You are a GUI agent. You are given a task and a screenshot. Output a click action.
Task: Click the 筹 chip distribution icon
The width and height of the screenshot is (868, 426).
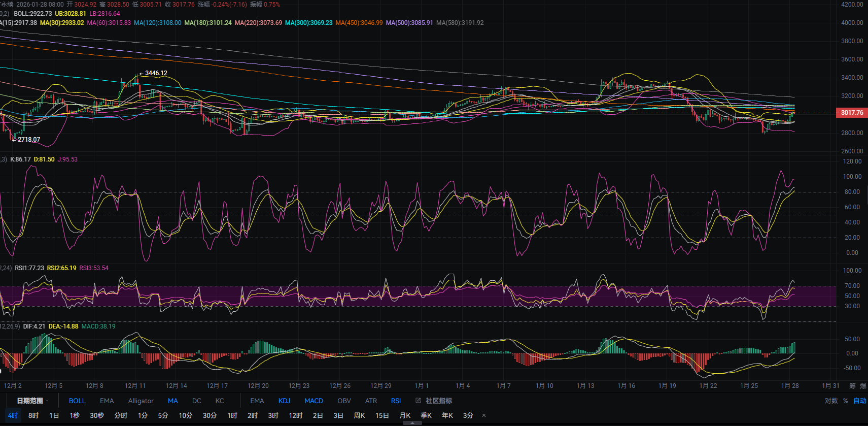(852, 386)
